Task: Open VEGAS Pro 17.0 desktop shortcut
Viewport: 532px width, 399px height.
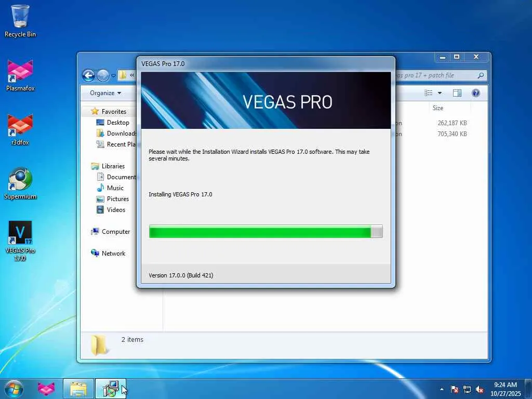Action: tap(20, 241)
